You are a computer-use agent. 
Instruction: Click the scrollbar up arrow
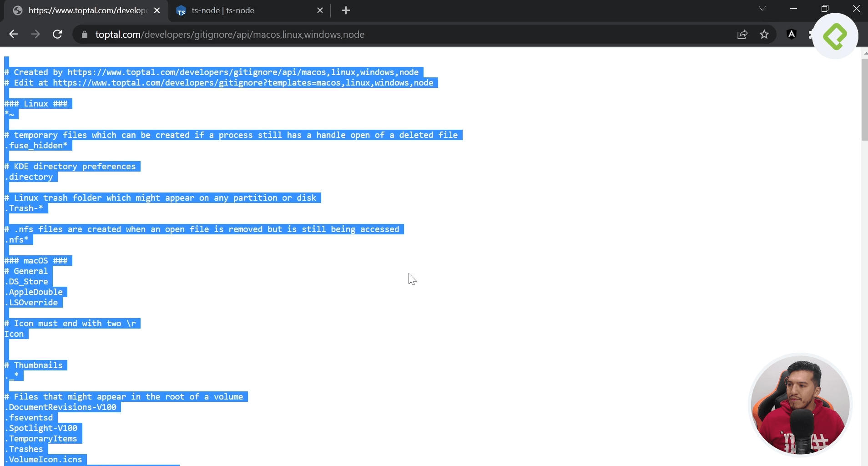tap(864, 53)
